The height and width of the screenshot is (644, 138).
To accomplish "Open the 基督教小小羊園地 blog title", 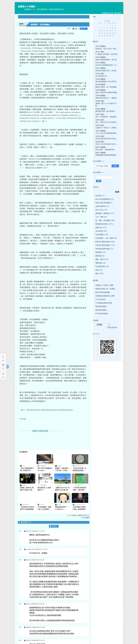I will tap(27, 7).
